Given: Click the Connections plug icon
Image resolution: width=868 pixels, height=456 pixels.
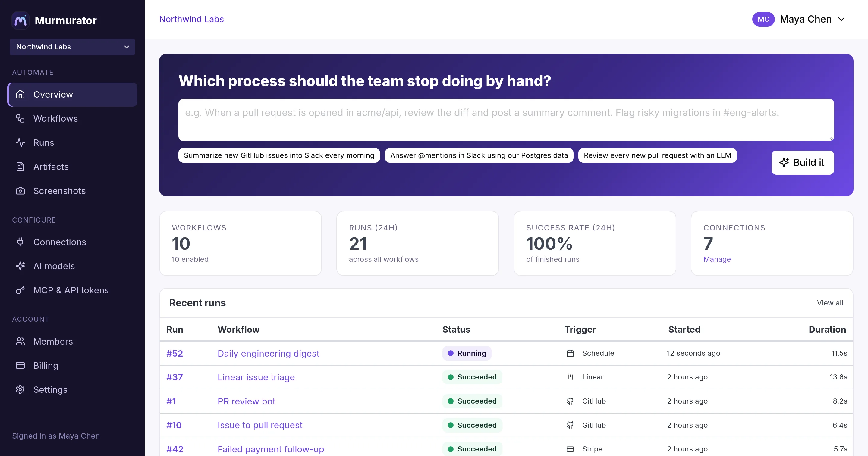Looking at the screenshot, I should [x=20, y=242].
